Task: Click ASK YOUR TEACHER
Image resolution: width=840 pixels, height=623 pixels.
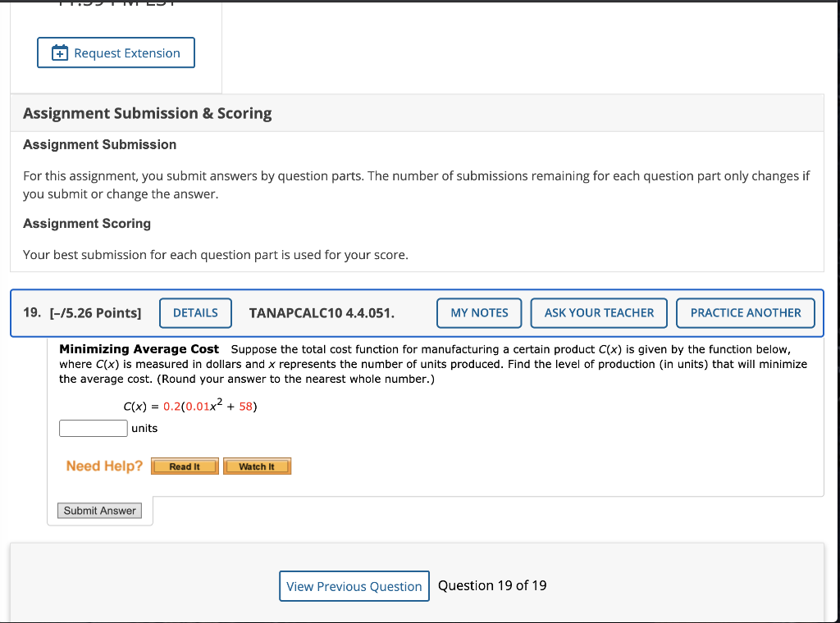Action: [598, 312]
